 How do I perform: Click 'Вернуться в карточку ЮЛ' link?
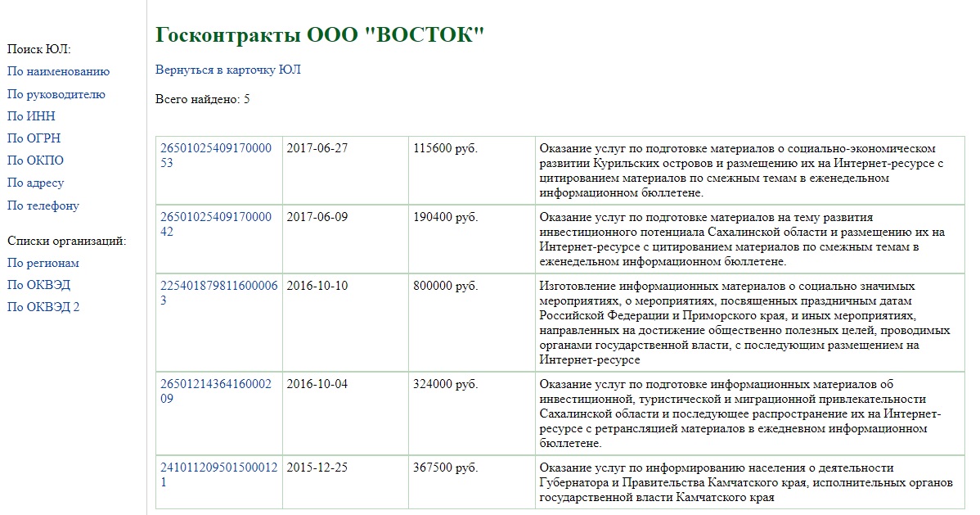point(227,70)
